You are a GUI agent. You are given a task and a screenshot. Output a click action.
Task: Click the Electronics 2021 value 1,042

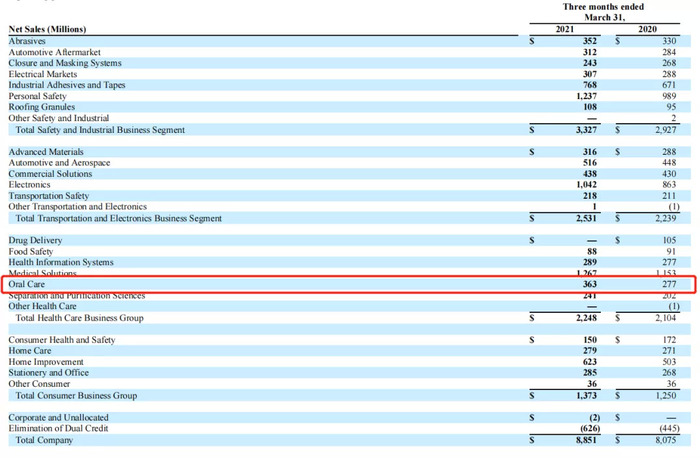[586, 184]
